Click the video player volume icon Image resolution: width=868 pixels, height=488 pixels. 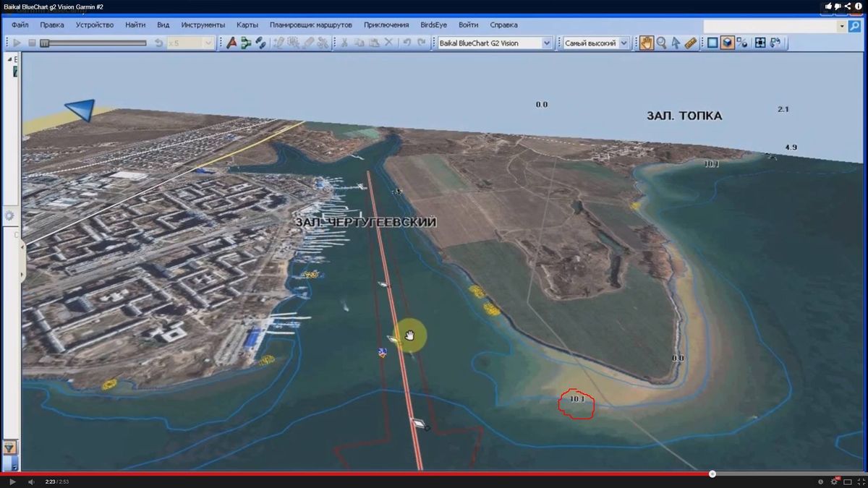pos(31,481)
